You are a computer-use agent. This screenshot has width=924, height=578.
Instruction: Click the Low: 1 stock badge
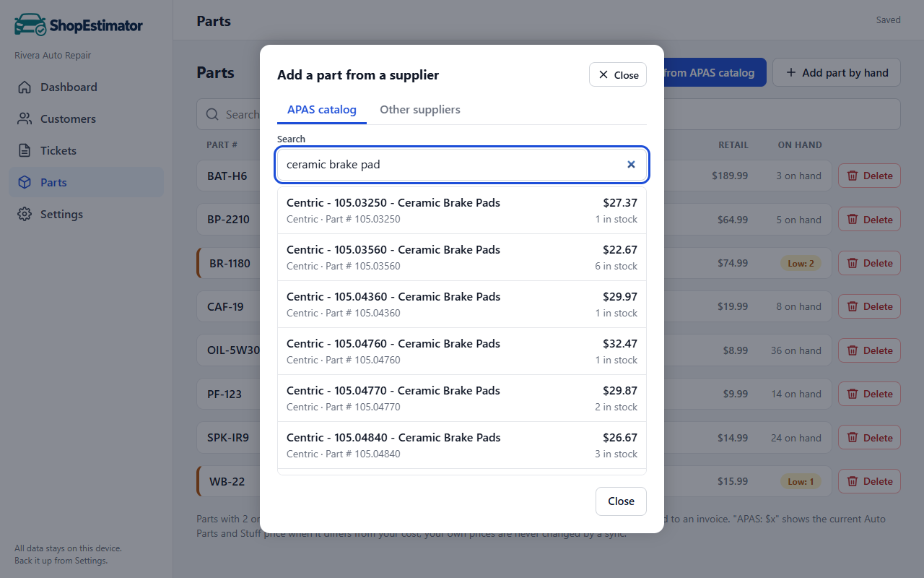(801, 481)
